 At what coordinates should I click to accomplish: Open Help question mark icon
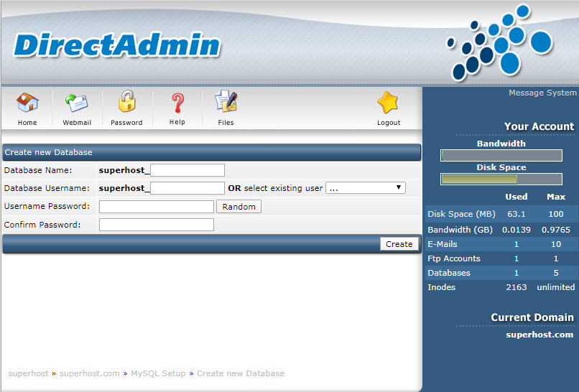pyautogui.click(x=177, y=103)
